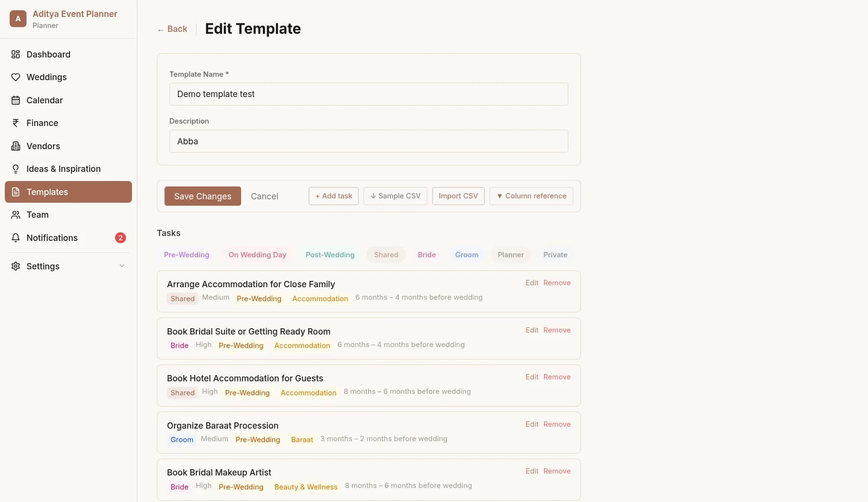Toggle the Post-Wedding filter chip
Screen dimensions: 868x502
point(330,254)
